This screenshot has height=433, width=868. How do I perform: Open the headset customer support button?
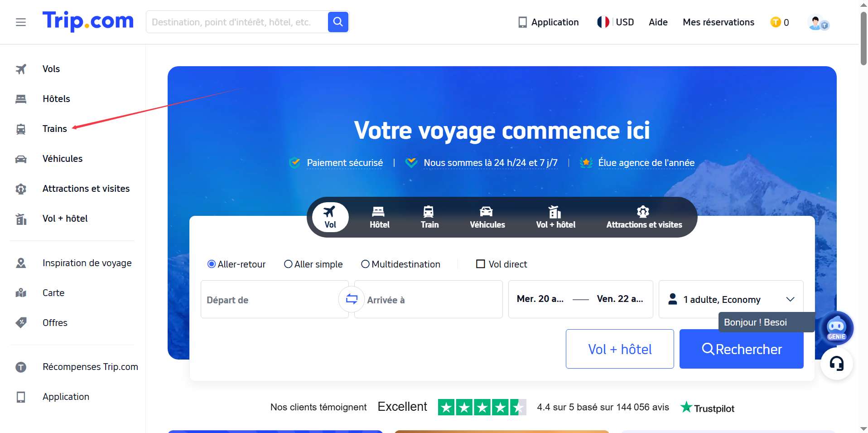(836, 364)
